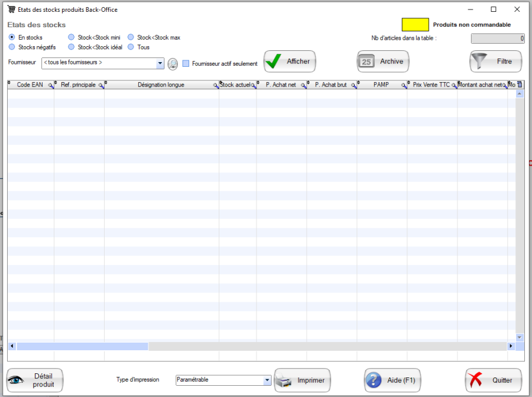Click the magnifier icon on PAMP column
This screenshot has height=397, width=532.
[x=403, y=85]
